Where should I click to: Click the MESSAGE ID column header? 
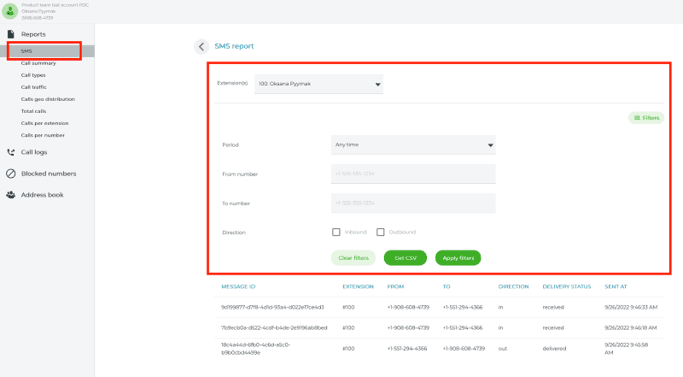coord(238,286)
